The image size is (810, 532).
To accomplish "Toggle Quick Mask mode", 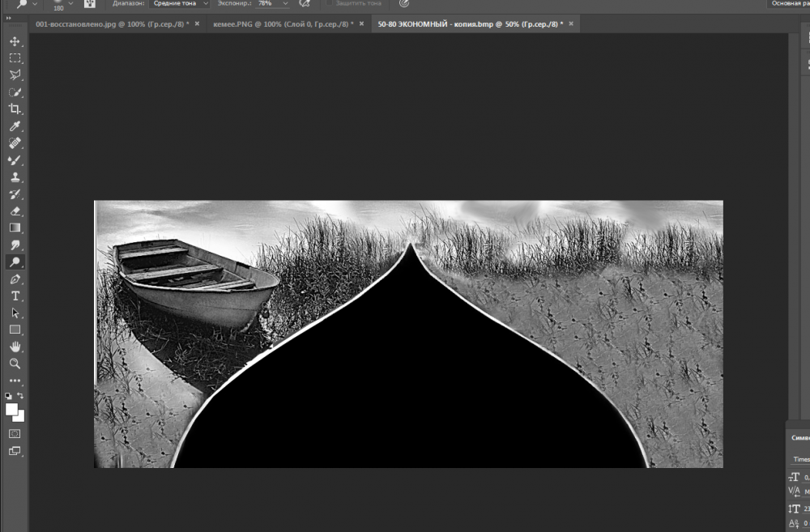I will (15, 434).
